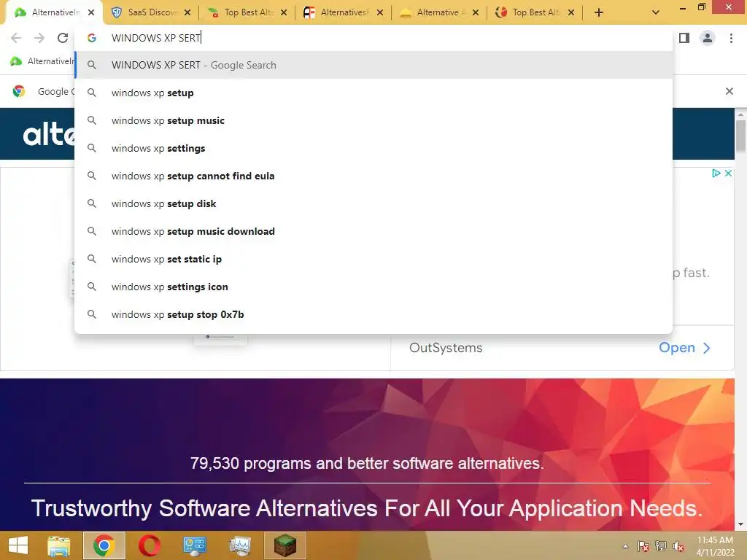The height and width of the screenshot is (560, 747).
Task: Open the profile avatar icon
Action: pos(708,38)
